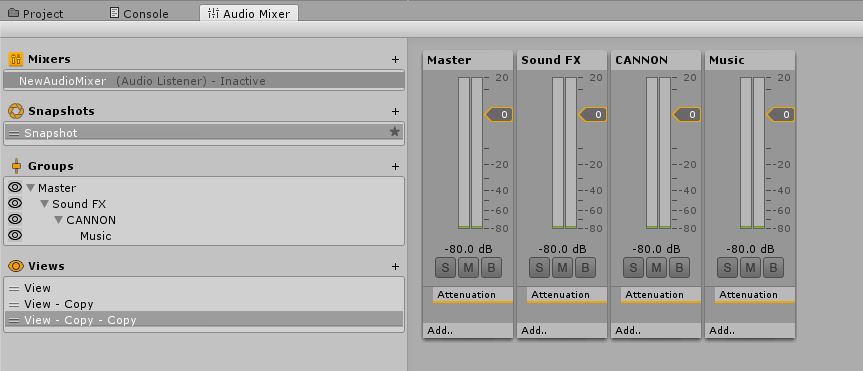This screenshot has height=371, width=863.
Task: Select the Audio Mixer tab
Action: [249, 13]
